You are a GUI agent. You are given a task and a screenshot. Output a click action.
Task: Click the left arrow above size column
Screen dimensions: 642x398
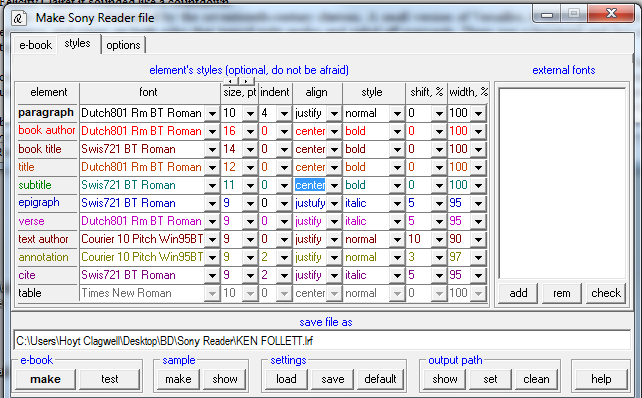click(x=231, y=81)
